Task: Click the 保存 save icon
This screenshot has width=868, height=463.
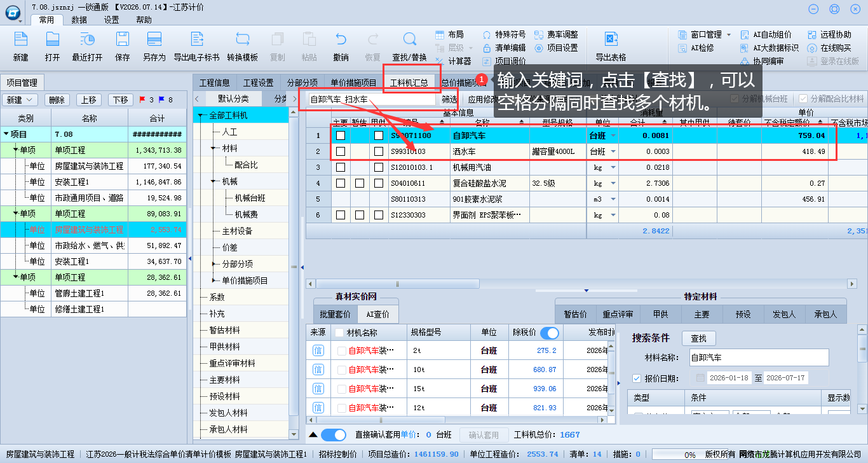Action: (123, 40)
